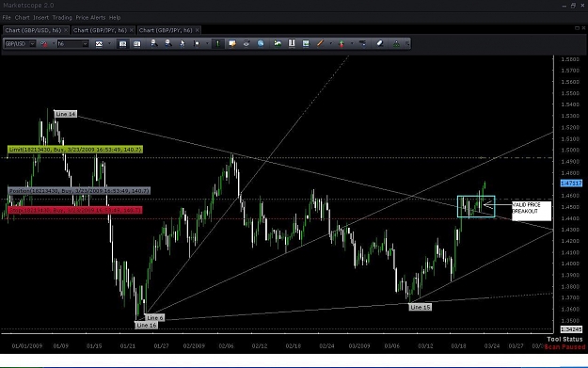Open the toolbar overflow button at the toolbar end
Viewport: 588px width, 368px height.
click(x=407, y=44)
